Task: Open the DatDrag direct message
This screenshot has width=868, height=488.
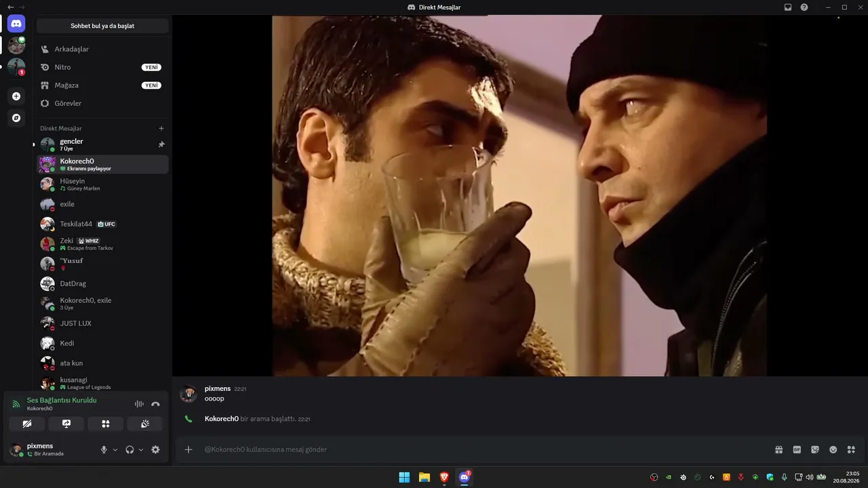Action: pos(102,283)
